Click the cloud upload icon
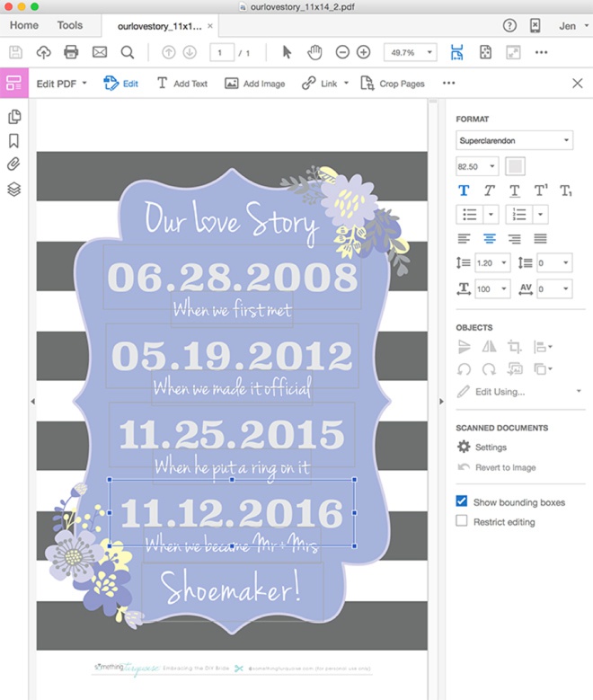Viewport: 593px width, 700px height. (43, 53)
